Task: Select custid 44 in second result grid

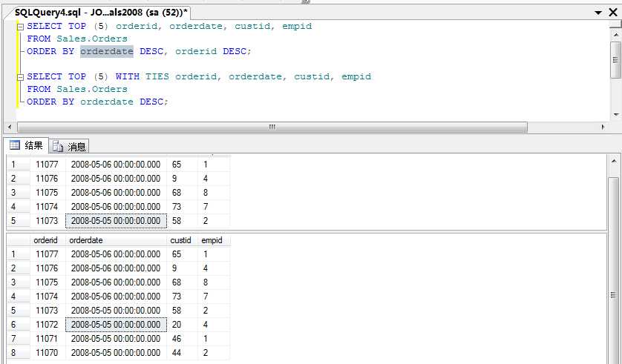Action: pos(182,353)
